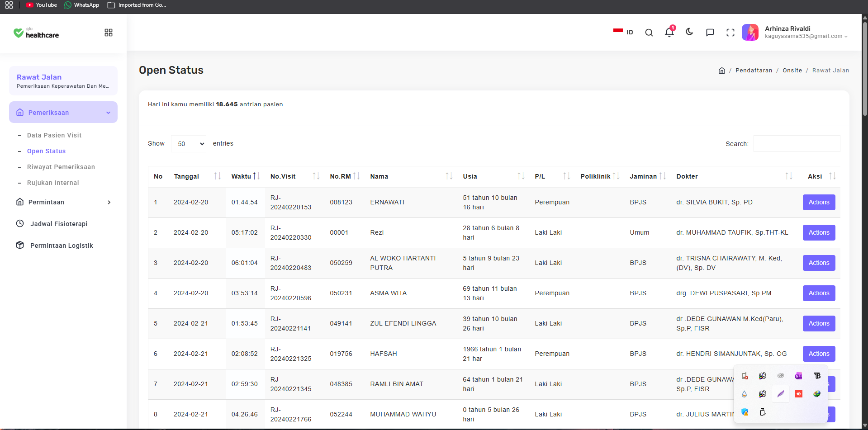Select Open Status menu item
The image size is (868, 430).
(46, 151)
